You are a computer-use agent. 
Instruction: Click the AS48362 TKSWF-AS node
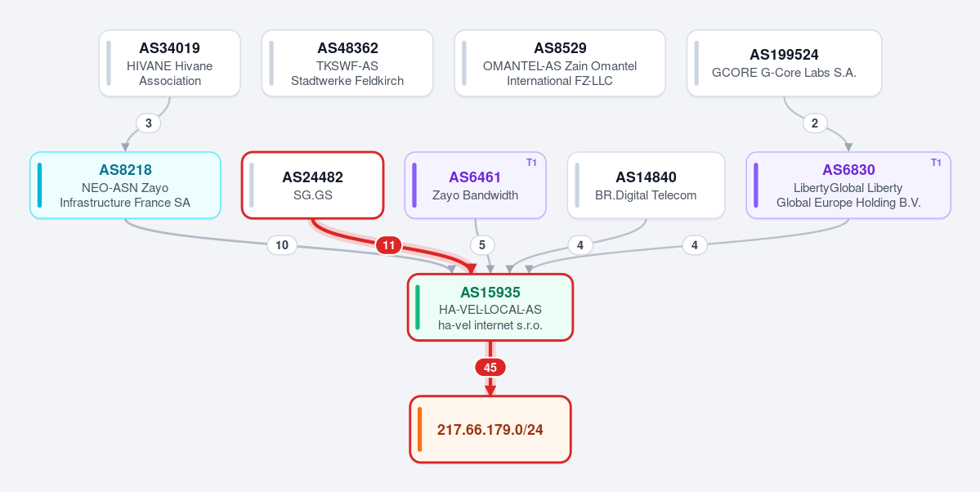(x=347, y=63)
